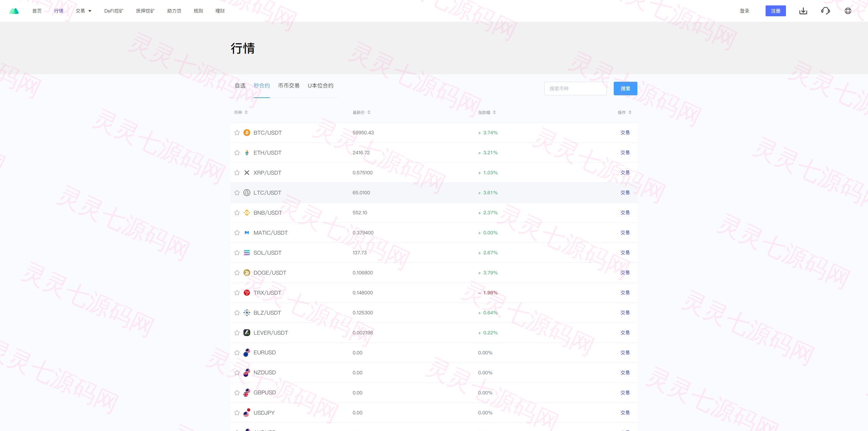Focus the 搜索币种 input field

pyautogui.click(x=575, y=89)
